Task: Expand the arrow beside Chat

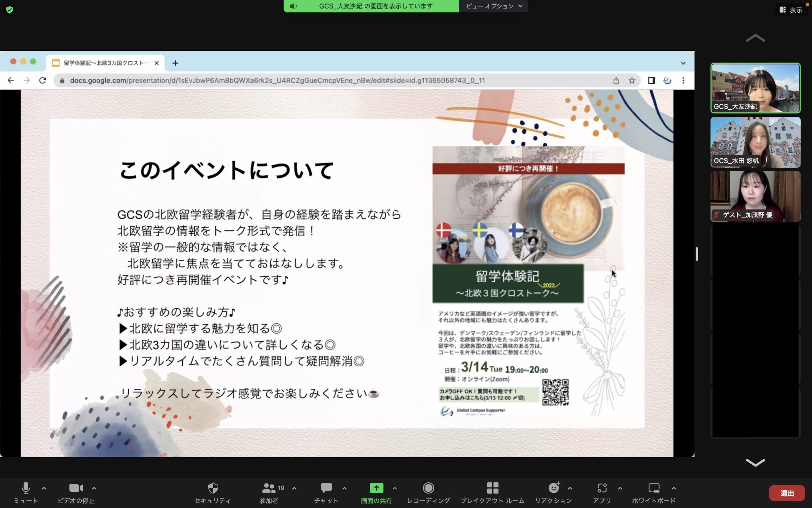Action: (344, 488)
